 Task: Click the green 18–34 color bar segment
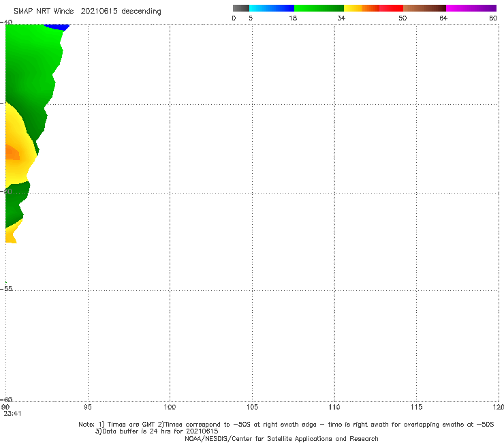319,8
